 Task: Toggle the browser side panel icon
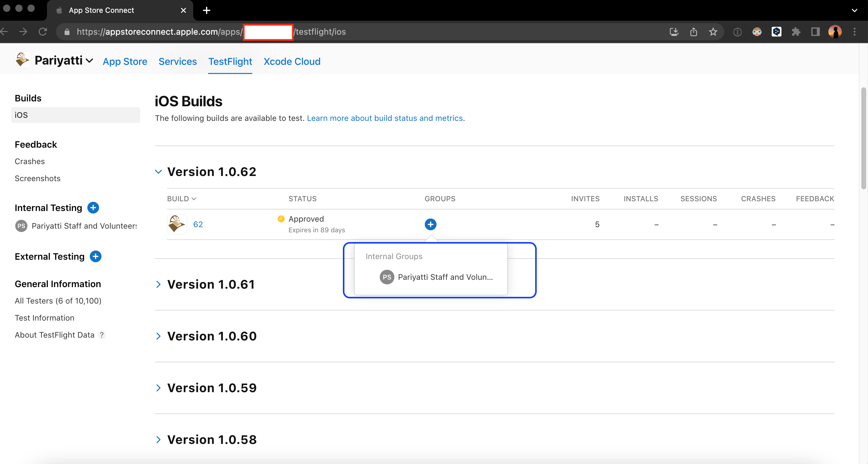[x=816, y=32]
